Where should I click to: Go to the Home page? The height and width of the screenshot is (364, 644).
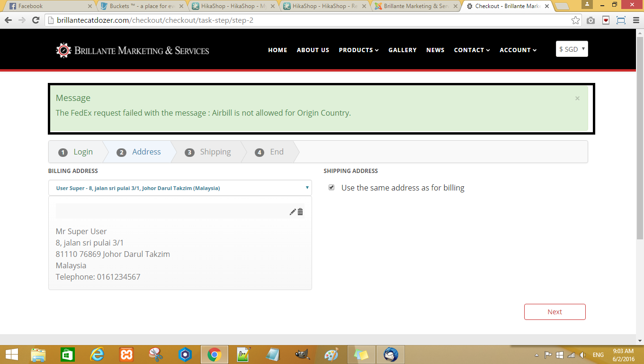pyautogui.click(x=277, y=50)
